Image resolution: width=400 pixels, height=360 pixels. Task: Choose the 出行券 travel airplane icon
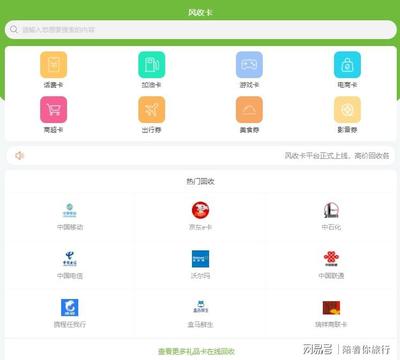[x=152, y=110]
